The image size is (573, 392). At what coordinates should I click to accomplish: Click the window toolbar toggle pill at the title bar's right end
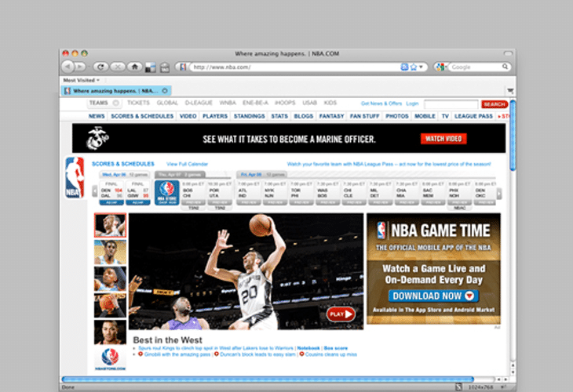(x=509, y=53)
